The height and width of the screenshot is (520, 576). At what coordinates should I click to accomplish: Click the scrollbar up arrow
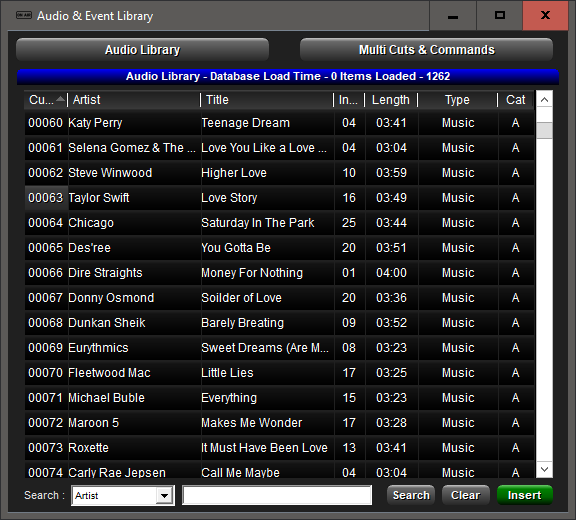[544, 100]
